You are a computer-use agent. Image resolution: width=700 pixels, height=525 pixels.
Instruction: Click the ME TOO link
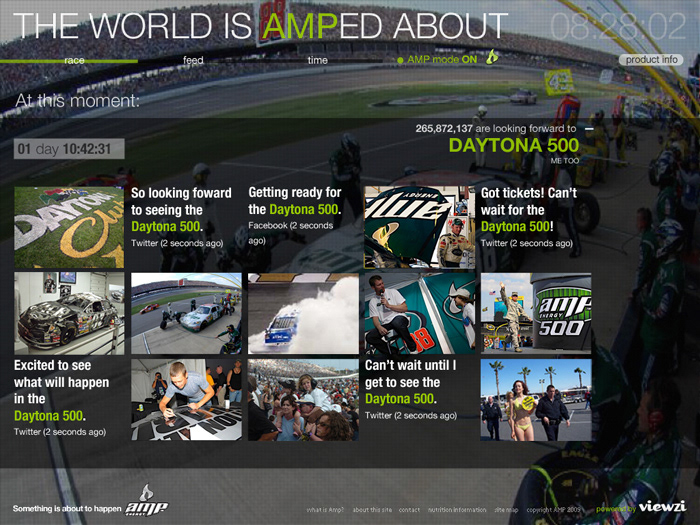coord(564,161)
